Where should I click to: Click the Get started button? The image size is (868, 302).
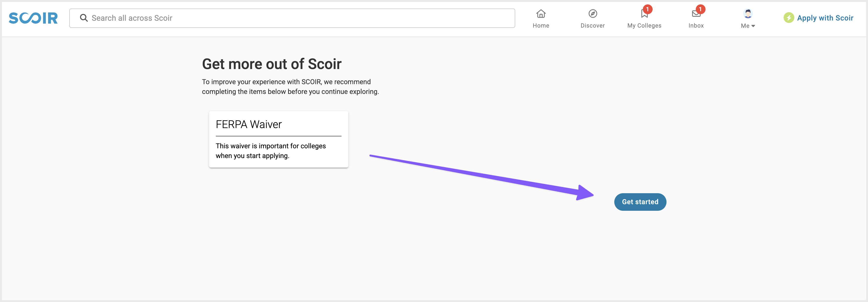tap(640, 202)
